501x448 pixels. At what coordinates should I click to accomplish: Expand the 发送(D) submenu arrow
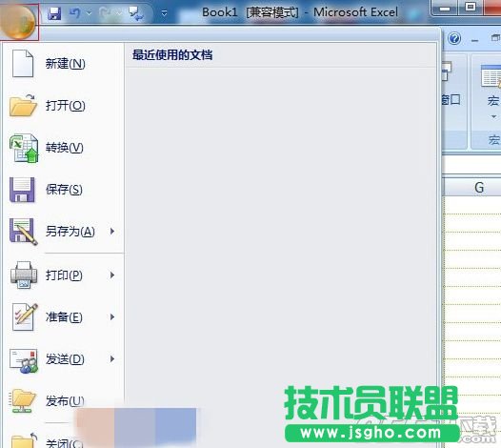(112, 358)
